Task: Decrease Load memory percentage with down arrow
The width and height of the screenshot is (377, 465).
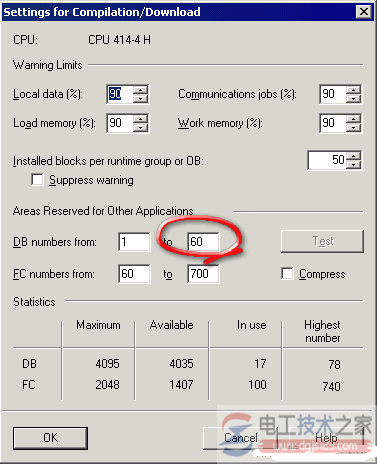Action: click(141, 127)
